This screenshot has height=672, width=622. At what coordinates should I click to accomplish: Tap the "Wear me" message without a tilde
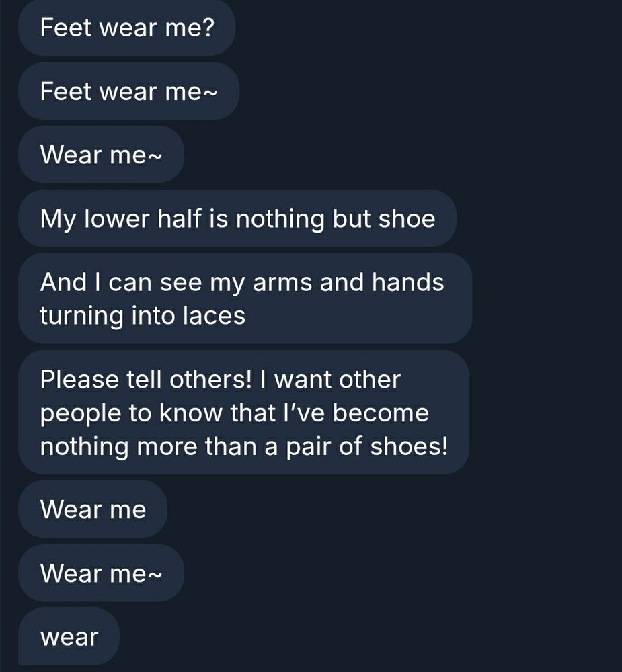[93, 509]
